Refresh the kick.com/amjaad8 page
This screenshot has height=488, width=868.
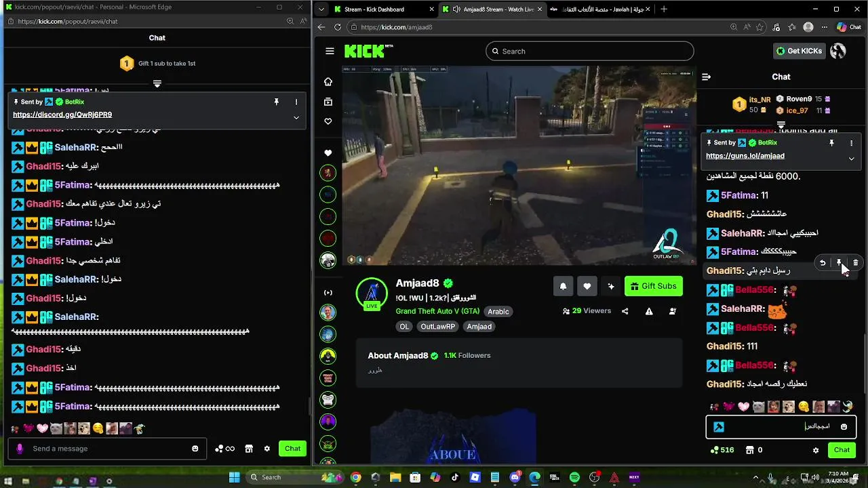[x=338, y=27]
